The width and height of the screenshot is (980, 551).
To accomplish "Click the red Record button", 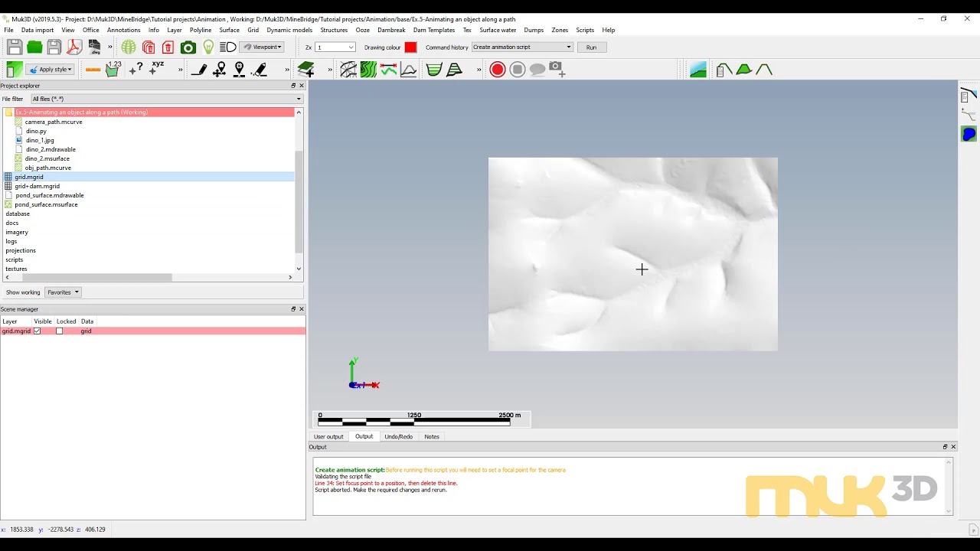I will (498, 70).
